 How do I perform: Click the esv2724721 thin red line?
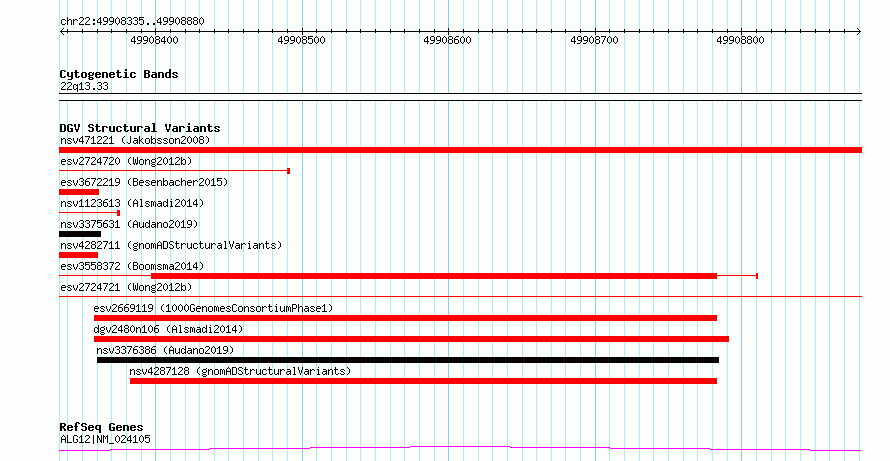click(x=460, y=296)
